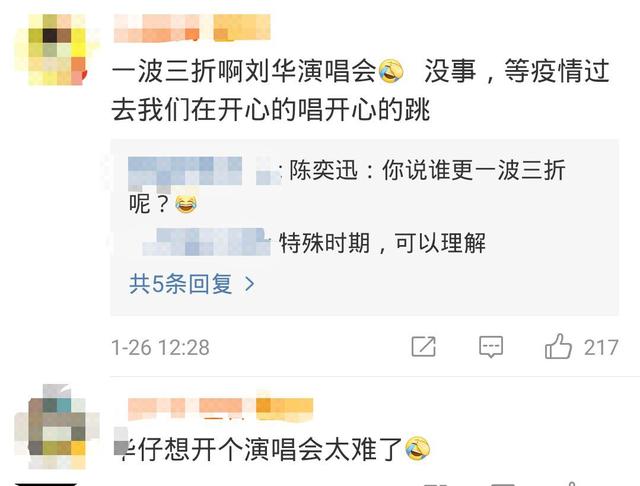Like the comment using the thumbs-up icon

558,346
